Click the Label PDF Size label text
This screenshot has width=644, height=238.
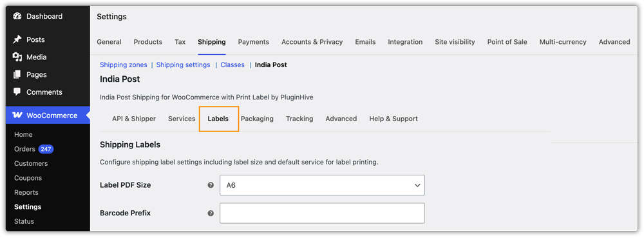(x=126, y=185)
